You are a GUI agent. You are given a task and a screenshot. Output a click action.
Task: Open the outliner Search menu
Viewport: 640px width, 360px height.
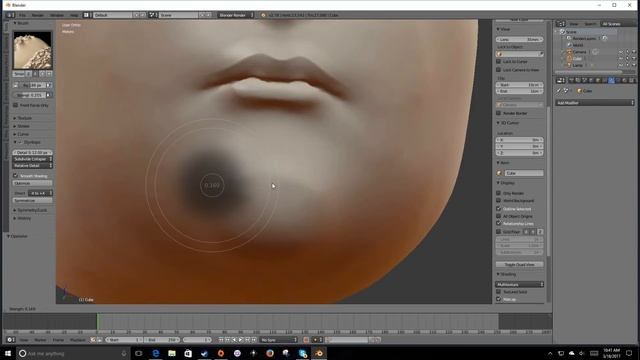(590, 24)
